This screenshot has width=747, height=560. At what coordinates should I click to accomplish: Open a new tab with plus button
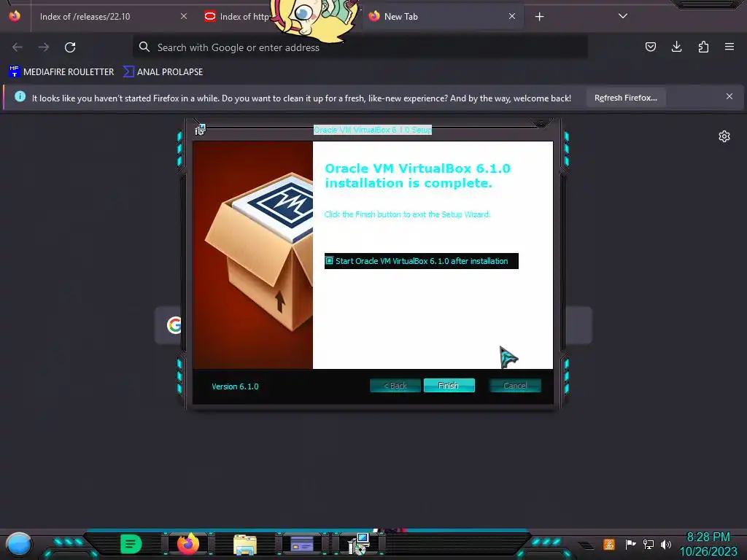click(539, 17)
